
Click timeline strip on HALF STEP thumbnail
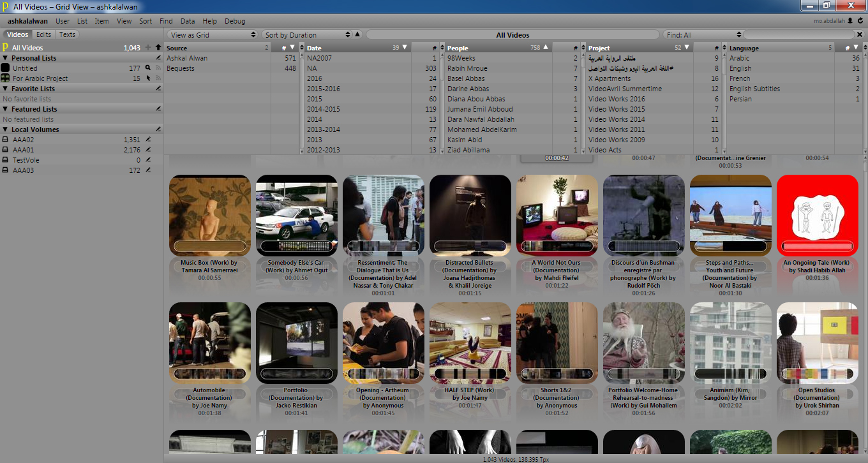[470, 374]
